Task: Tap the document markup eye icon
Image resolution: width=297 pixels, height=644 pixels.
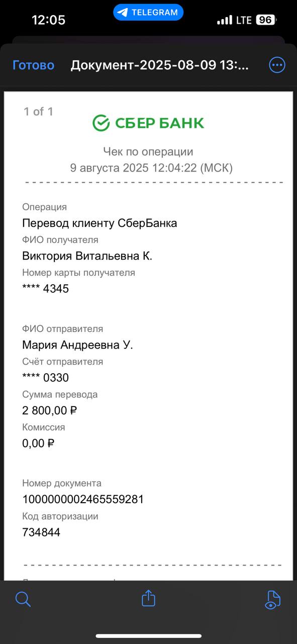Action: (272, 599)
